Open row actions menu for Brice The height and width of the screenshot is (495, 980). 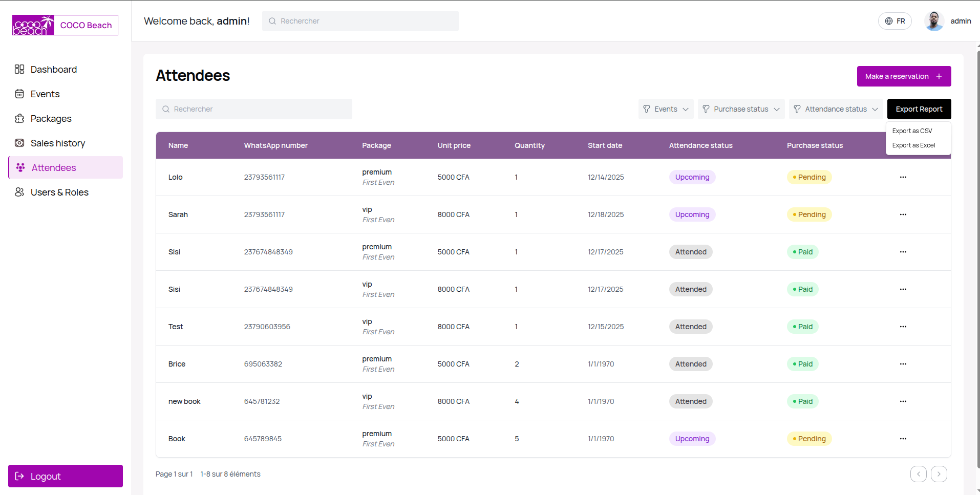click(903, 364)
